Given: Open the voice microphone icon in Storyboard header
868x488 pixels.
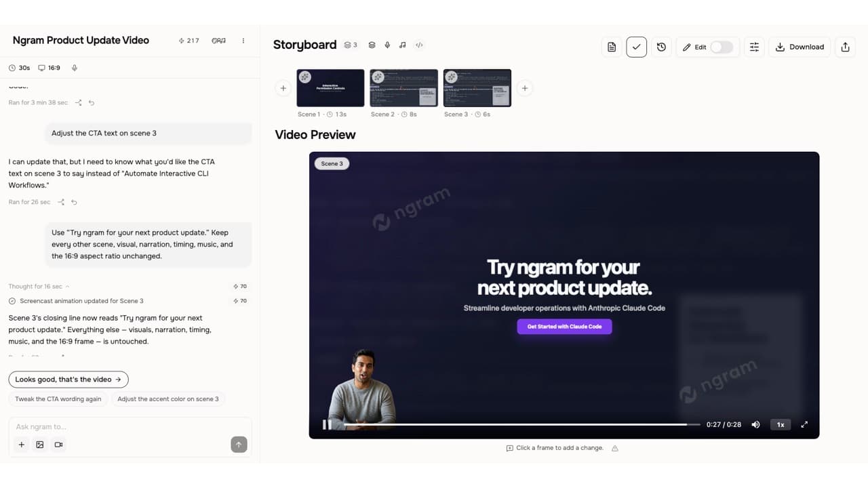Looking at the screenshot, I should point(387,45).
